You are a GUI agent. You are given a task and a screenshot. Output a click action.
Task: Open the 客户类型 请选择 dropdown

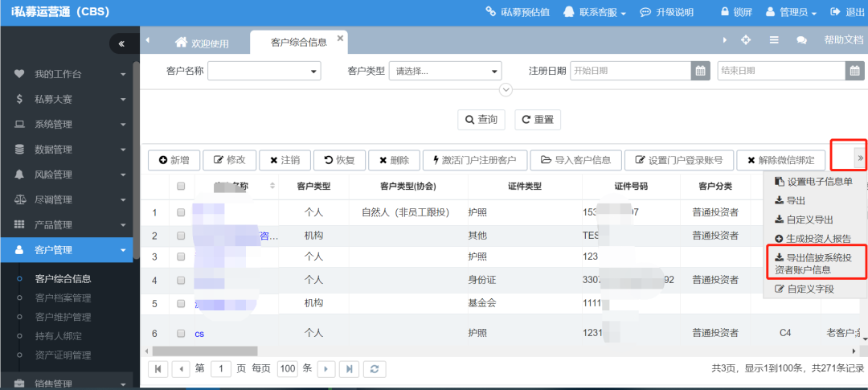pyautogui.click(x=445, y=71)
